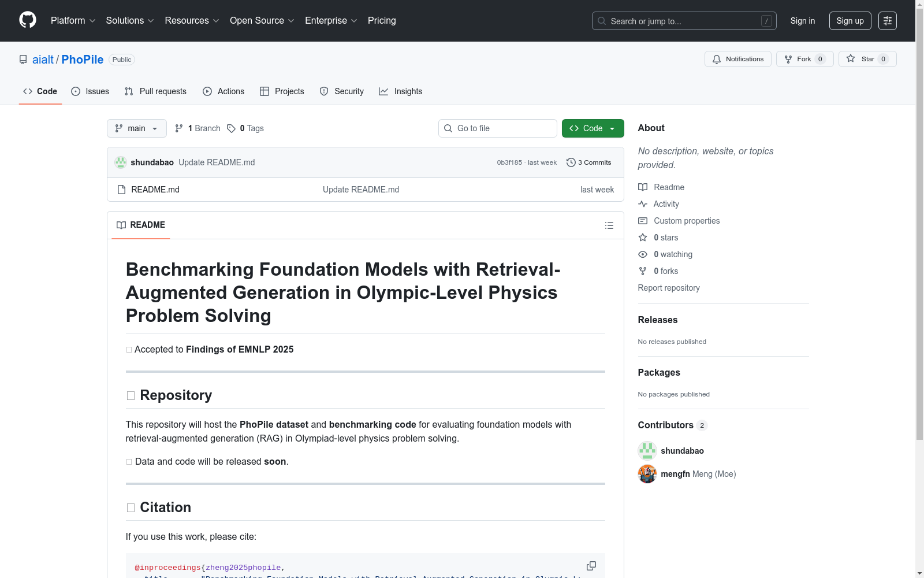Click the bell icon for Notifications
The image size is (924, 578).
(x=717, y=59)
